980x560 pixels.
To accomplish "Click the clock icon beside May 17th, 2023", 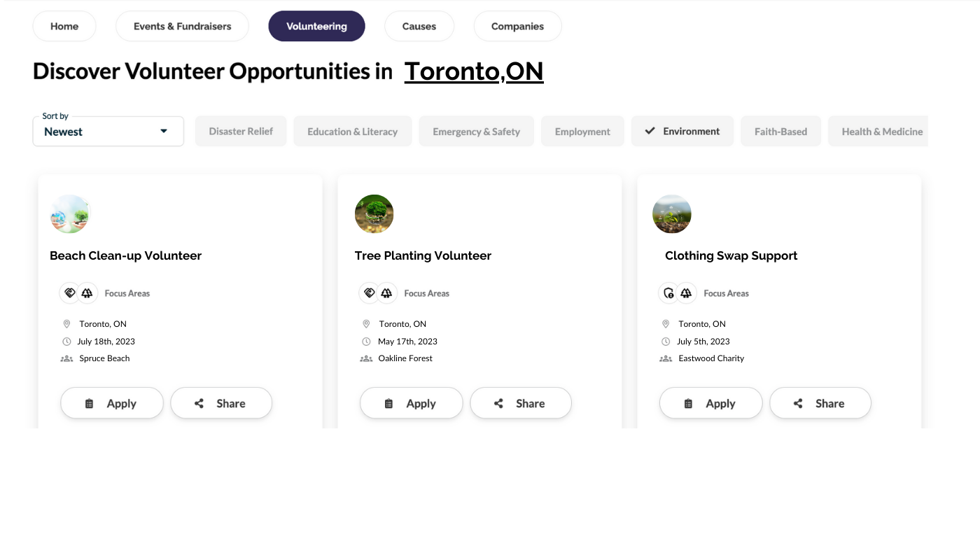I will pos(366,342).
